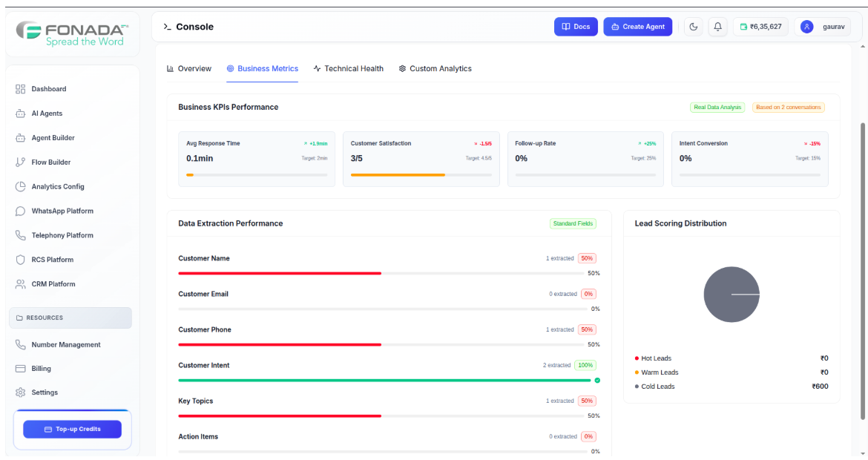Image resolution: width=868 pixels, height=460 pixels.
Task: Click the Number Management phone icon
Action: 21,345
